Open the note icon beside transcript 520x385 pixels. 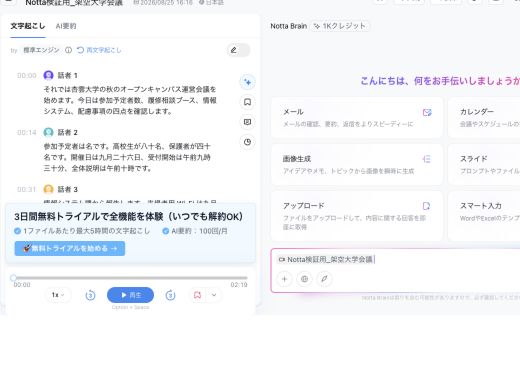247,122
